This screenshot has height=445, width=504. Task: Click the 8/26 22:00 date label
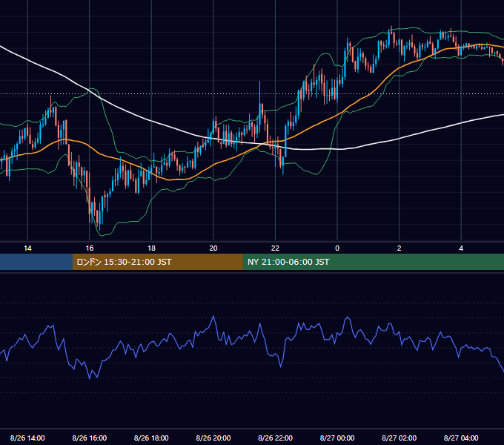[x=275, y=438]
